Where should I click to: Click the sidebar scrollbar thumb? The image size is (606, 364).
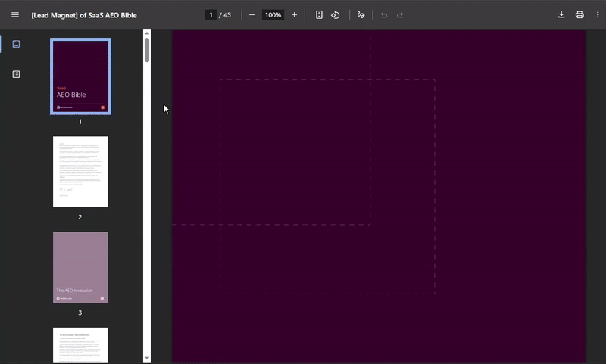click(x=147, y=49)
